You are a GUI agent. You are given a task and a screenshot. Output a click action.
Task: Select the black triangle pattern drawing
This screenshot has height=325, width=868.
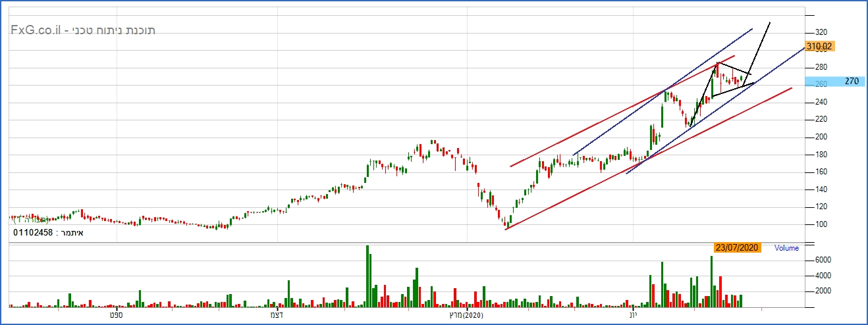[x=731, y=80]
